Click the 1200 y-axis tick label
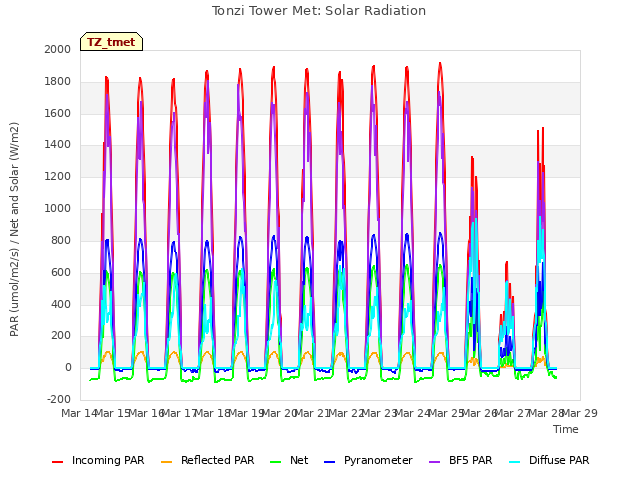The height and width of the screenshot is (480, 640). click(x=58, y=176)
